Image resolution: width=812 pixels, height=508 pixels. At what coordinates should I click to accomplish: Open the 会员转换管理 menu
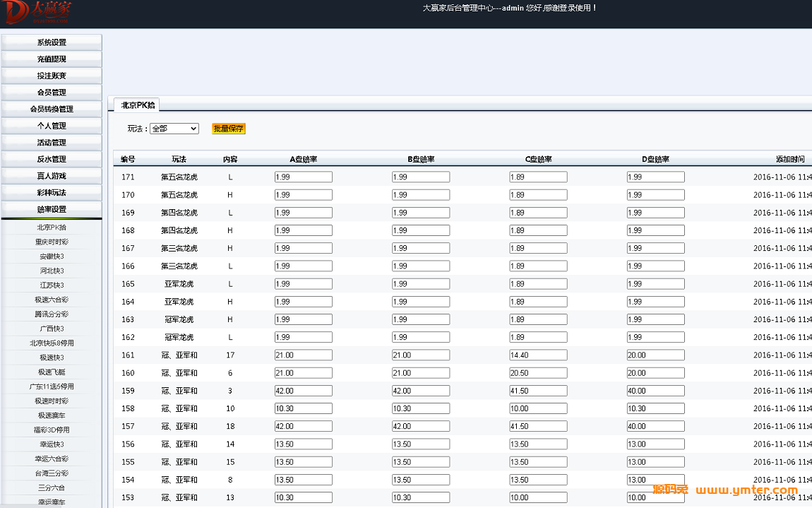[x=52, y=109]
